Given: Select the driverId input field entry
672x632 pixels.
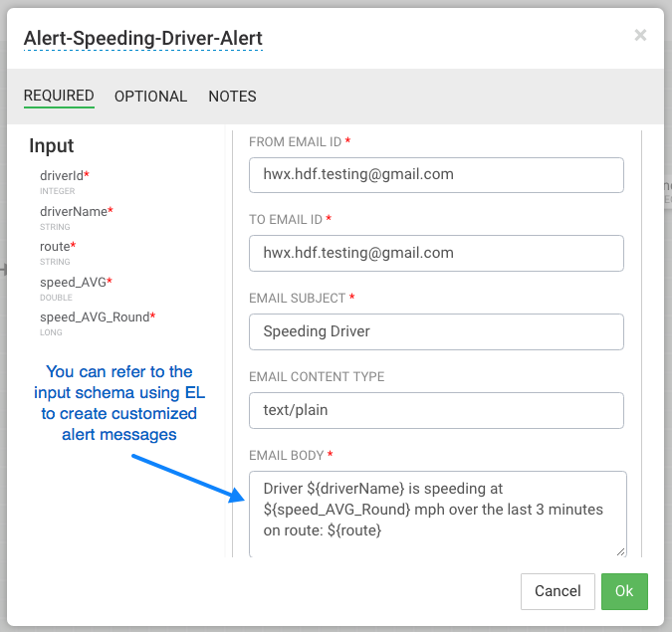Looking at the screenshot, I should [x=65, y=176].
